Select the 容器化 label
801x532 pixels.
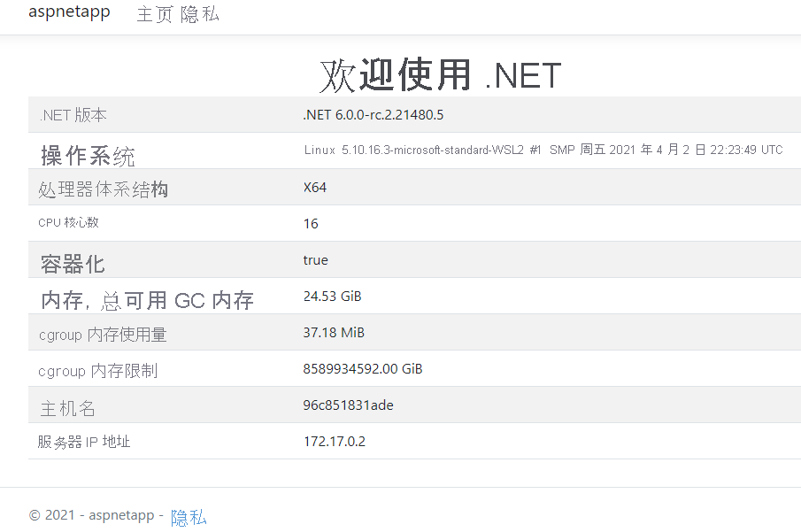(x=73, y=264)
